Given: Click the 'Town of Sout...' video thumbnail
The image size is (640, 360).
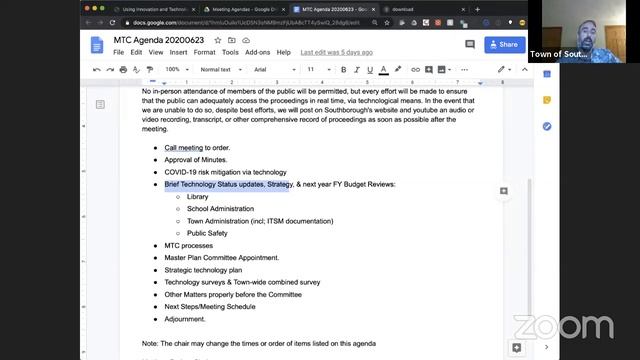Looking at the screenshot, I should [584, 31].
